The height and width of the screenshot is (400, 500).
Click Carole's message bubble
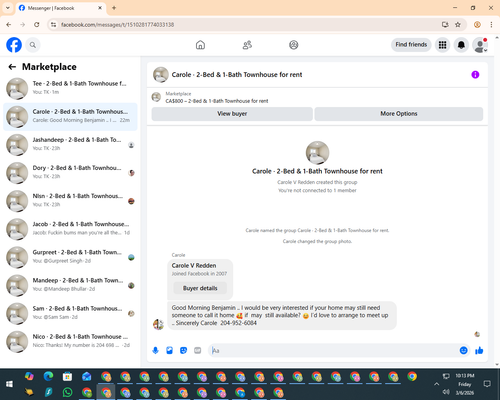282,315
